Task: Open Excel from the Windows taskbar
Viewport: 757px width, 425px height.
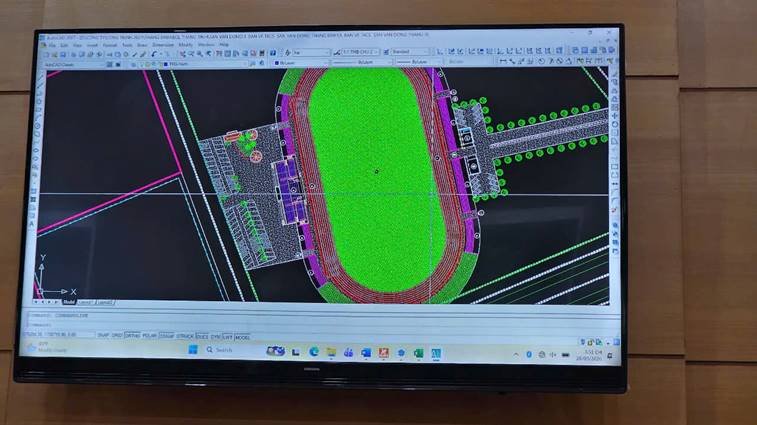Action: 418,354
